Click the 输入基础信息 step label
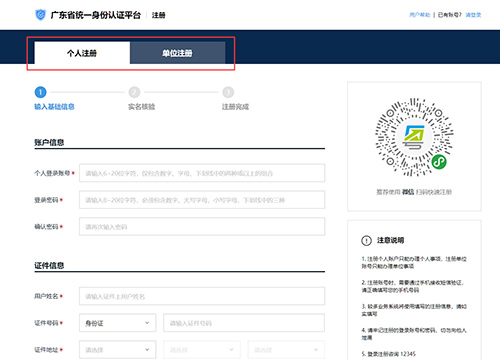Viewport: 500px width, 360px height. point(54,107)
